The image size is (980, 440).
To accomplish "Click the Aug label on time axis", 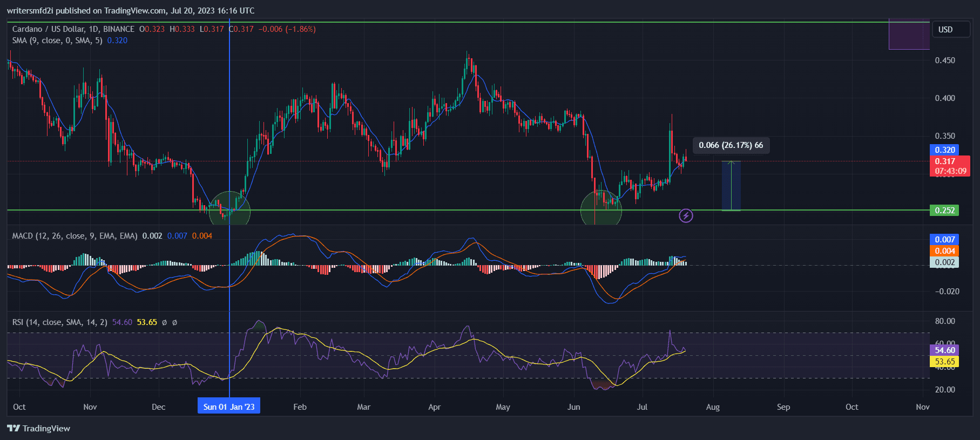I will (713, 407).
